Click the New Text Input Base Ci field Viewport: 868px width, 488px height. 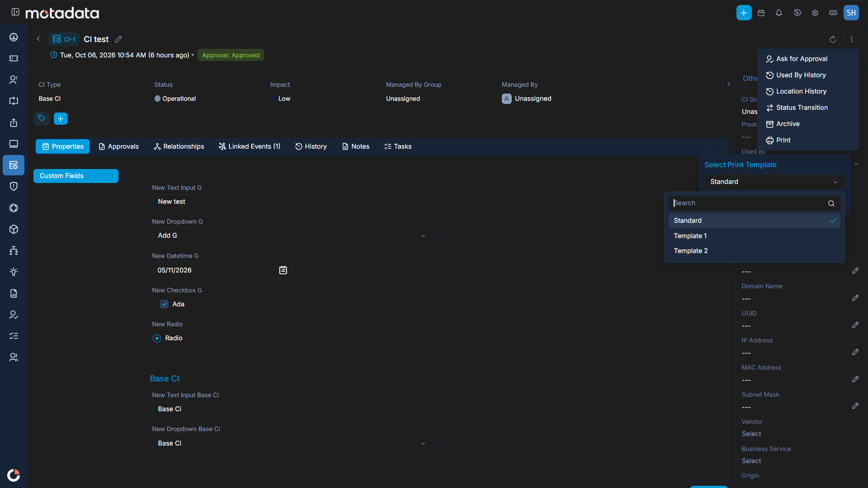click(432, 409)
